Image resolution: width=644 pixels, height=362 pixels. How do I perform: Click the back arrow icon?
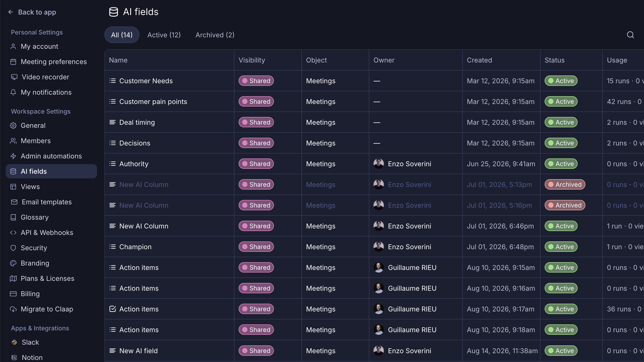click(x=11, y=12)
